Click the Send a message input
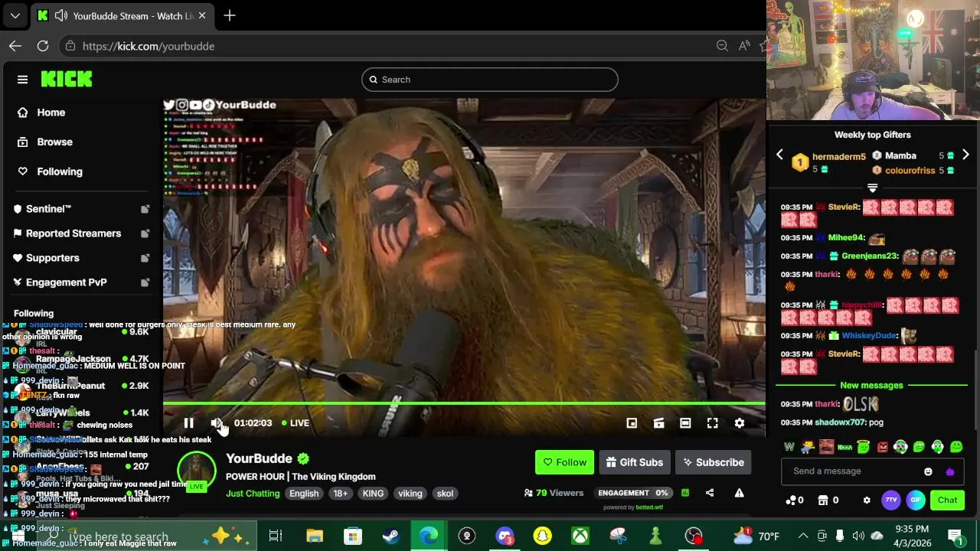This screenshot has height=551, width=980. tap(854, 471)
